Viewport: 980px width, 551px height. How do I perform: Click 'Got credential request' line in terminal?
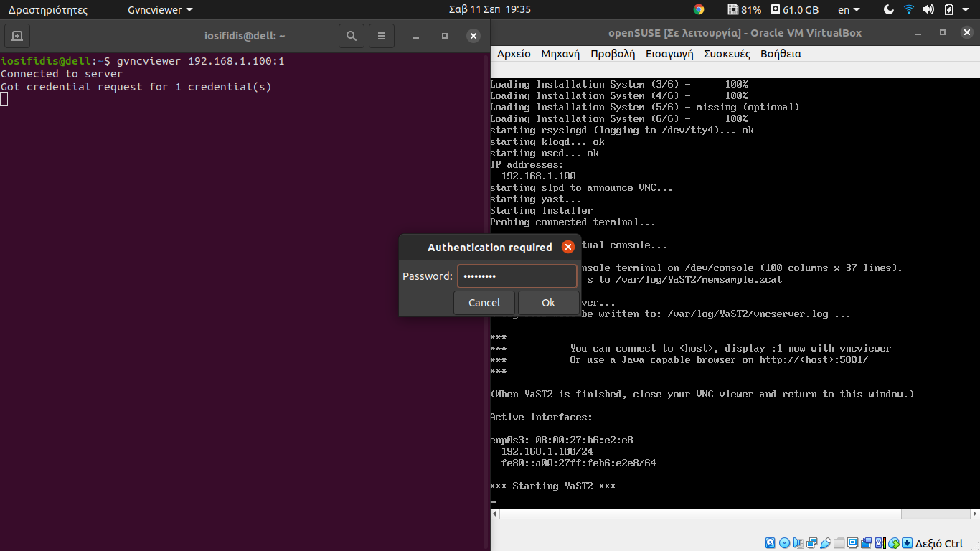136,87
